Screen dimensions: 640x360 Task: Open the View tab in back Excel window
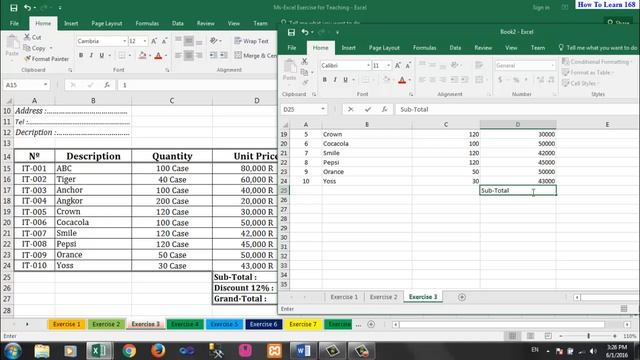point(234,23)
